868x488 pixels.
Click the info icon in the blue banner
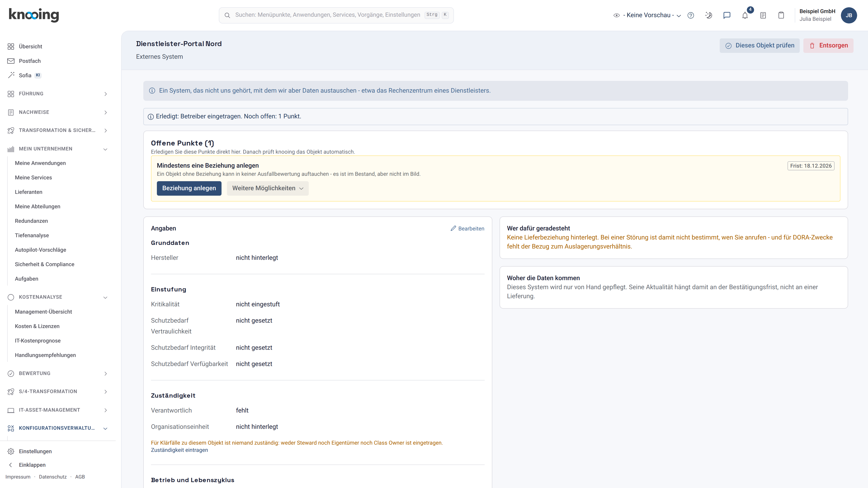pyautogui.click(x=152, y=91)
